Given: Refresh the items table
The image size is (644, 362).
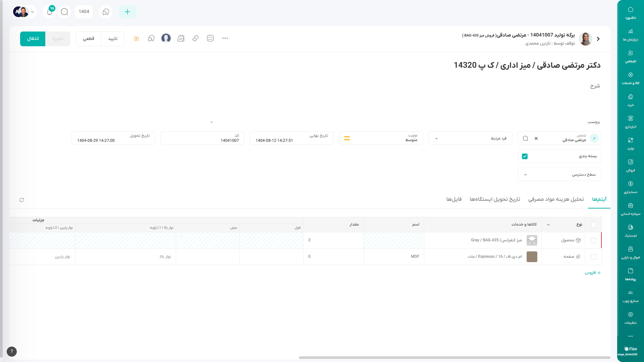Looking at the screenshot, I should point(22,200).
